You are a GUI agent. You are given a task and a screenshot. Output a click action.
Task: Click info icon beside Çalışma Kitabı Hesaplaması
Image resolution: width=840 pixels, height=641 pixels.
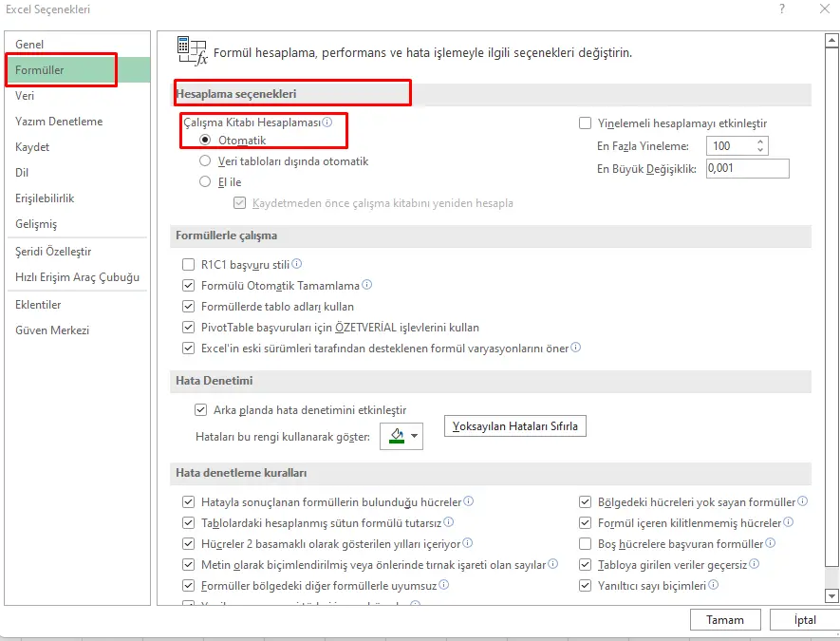(x=327, y=123)
